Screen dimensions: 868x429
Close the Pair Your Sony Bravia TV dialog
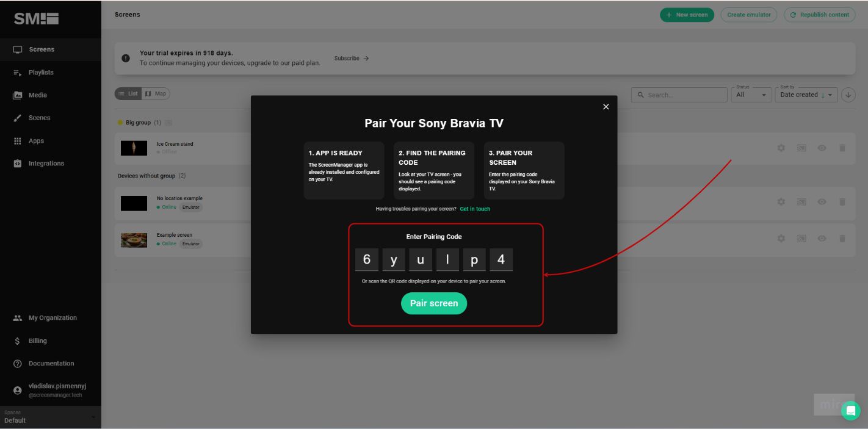[x=606, y=107]
